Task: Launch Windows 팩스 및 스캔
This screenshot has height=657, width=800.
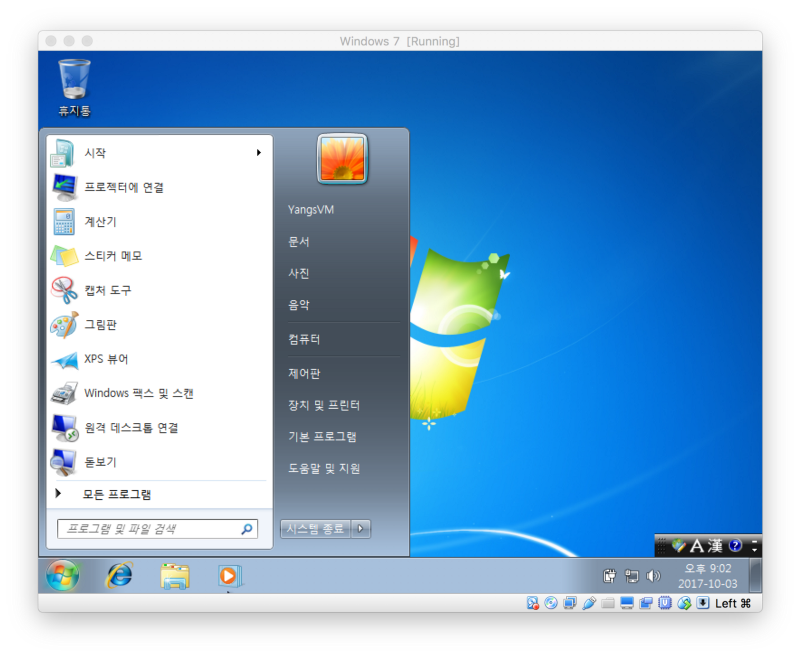Action: 158,393
